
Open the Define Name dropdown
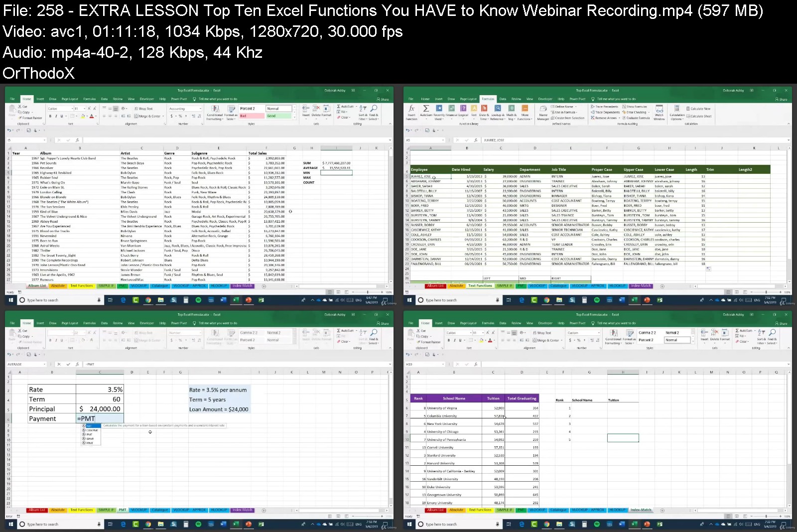pos(575,107)
